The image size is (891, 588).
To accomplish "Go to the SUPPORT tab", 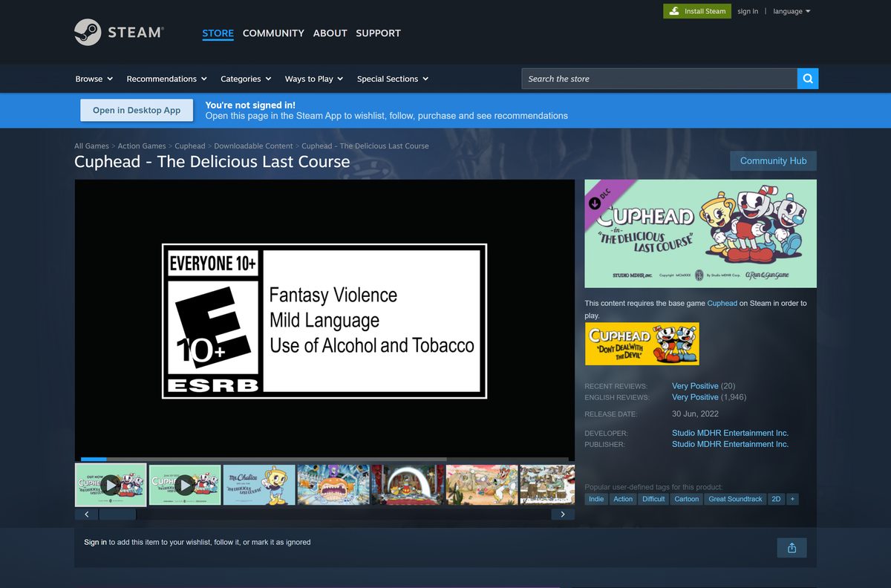I will point(378,33).
